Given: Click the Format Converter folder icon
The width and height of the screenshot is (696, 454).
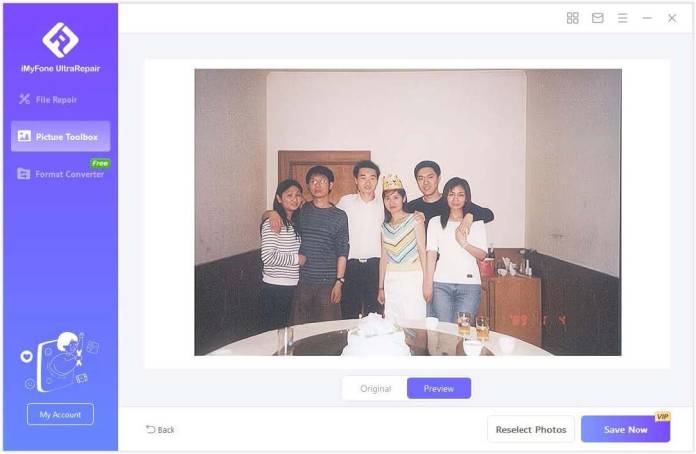Looking at the screenshot, I should pyautogui.click(x=24, y=174).
